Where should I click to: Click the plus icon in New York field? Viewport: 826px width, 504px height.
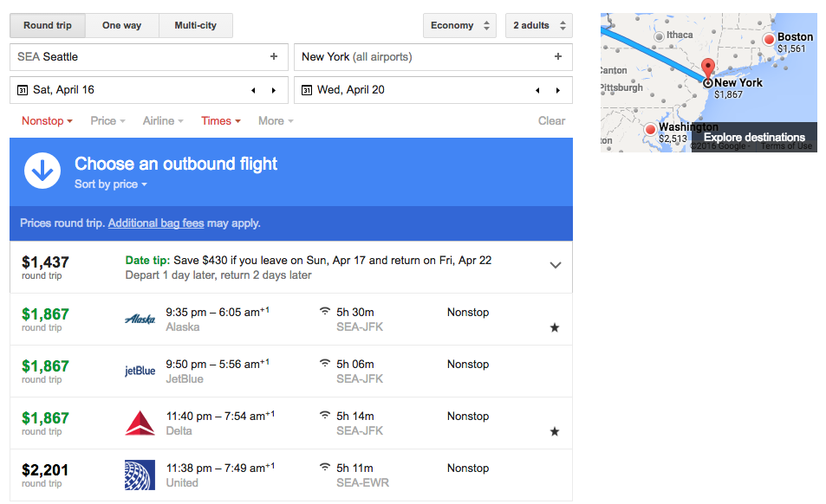(x=558, y=56)
